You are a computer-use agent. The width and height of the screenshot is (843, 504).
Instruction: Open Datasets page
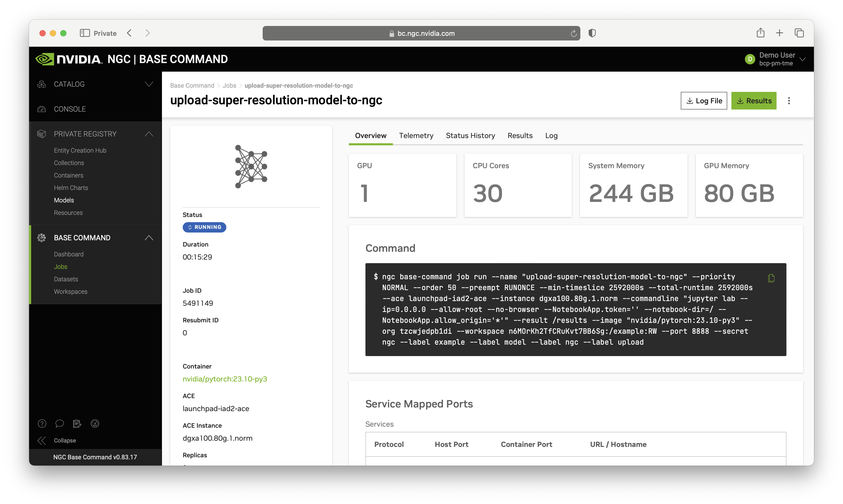[x=66, y=279]
